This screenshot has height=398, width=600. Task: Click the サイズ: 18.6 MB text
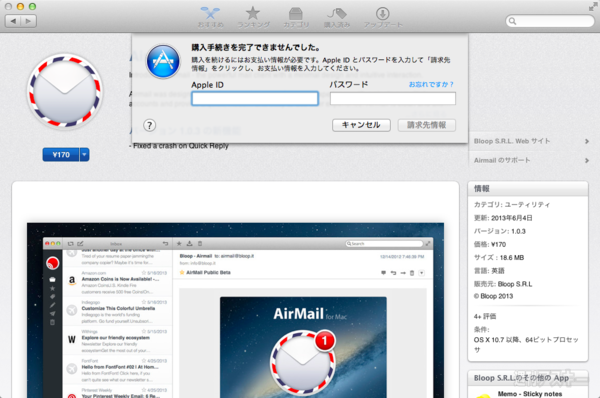pos(499,258)
